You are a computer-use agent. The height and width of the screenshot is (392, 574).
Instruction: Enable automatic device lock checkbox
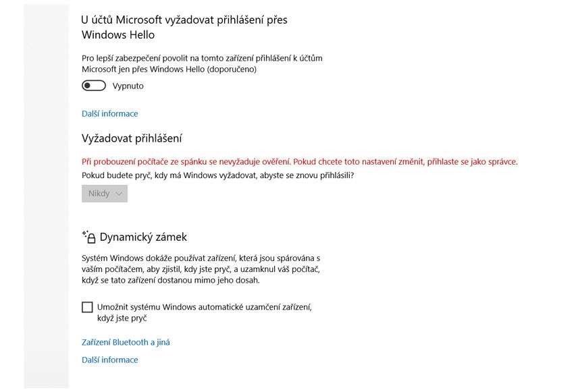tap(87, 307)
